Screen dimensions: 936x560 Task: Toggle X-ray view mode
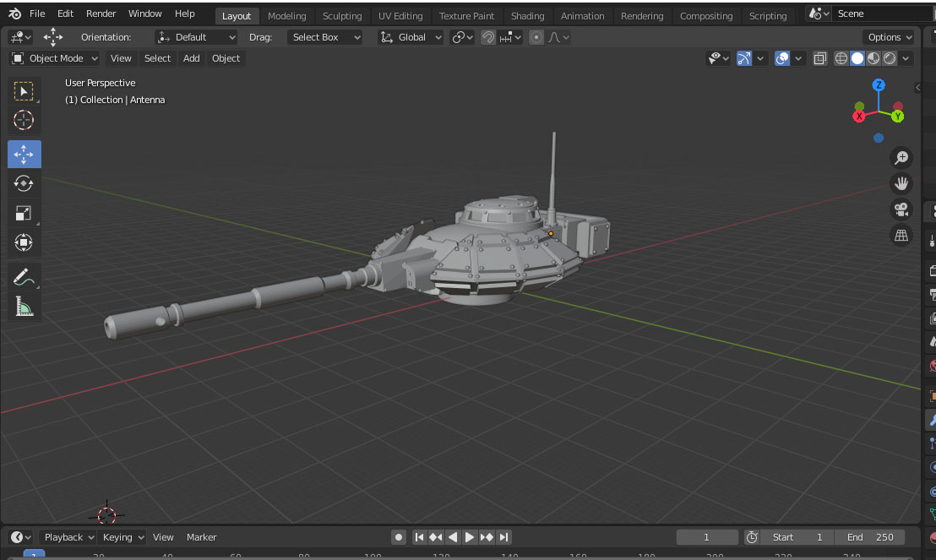coord(819,58)
